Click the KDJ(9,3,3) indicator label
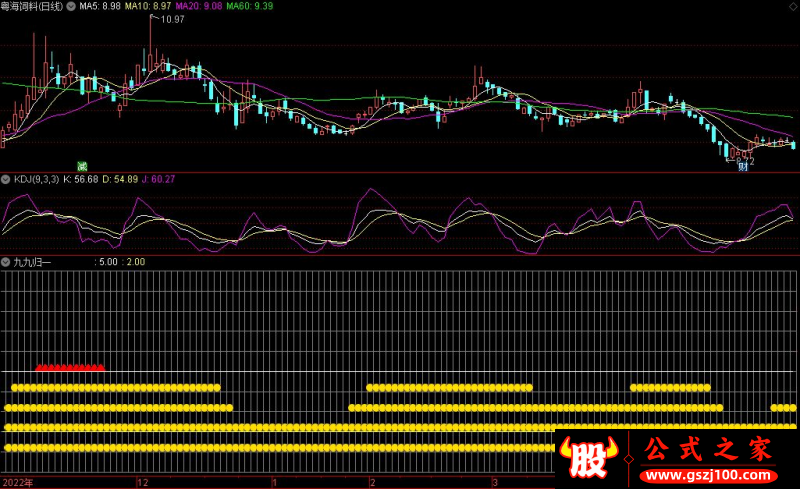 pyautogui.click(x=35, y=179)
